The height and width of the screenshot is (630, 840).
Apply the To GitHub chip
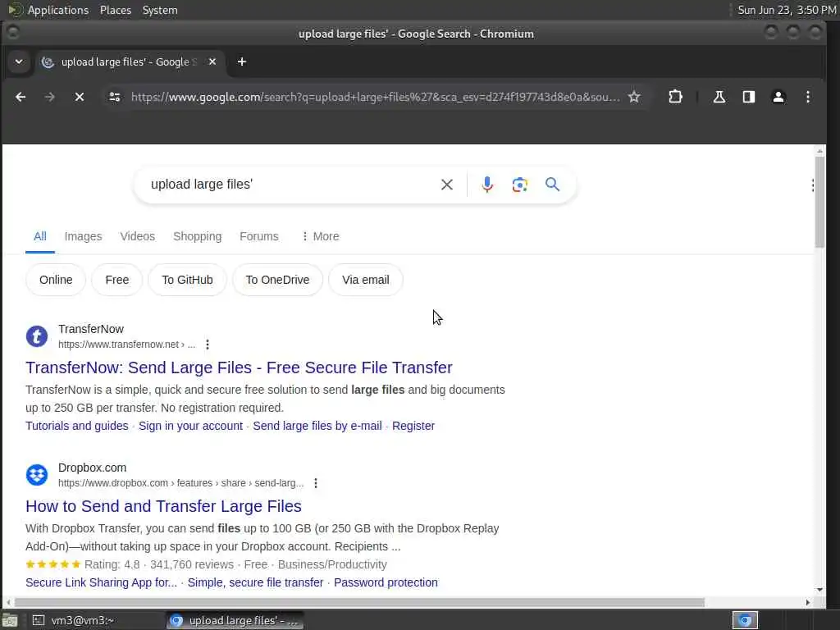click(x=188, y=280)
